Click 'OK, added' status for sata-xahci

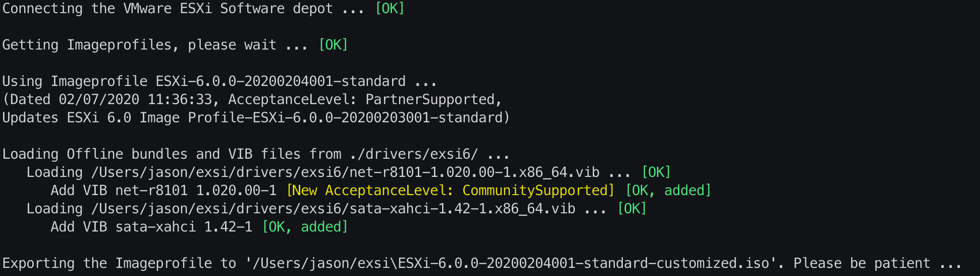305,227
